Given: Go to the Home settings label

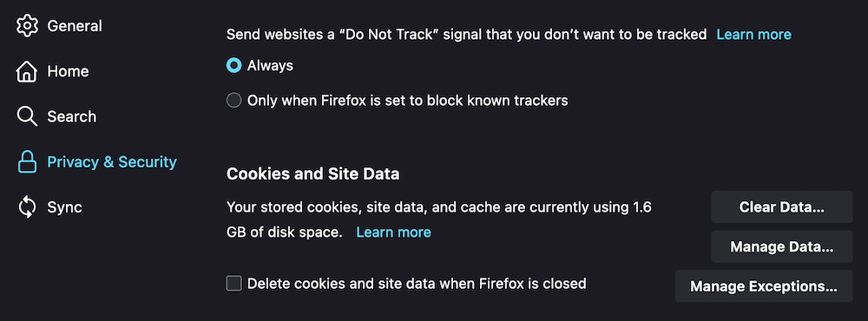Looking at the screenshot, I should click(x=68, y=71).
